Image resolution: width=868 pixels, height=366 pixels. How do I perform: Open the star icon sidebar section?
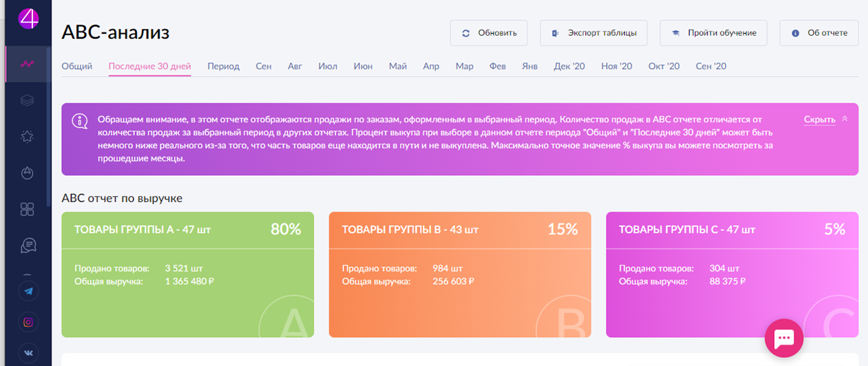click(x=27, y=137)
